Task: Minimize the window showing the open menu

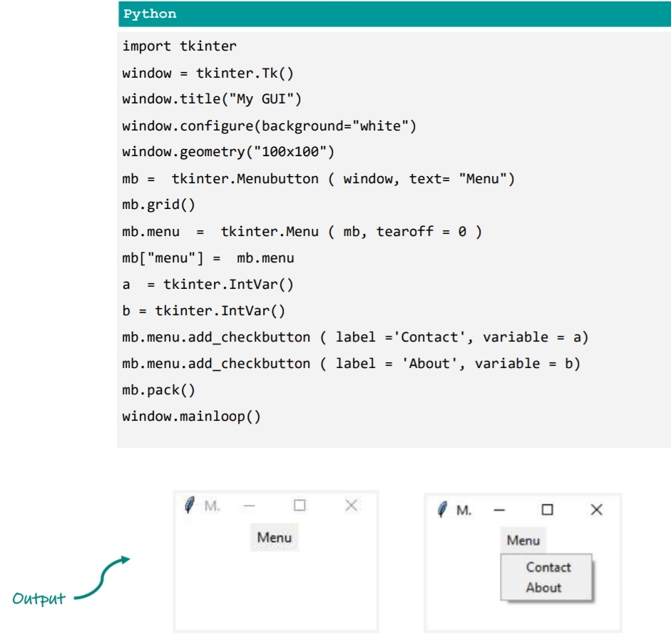Action: pyautogui.click(x=499, y=510)
